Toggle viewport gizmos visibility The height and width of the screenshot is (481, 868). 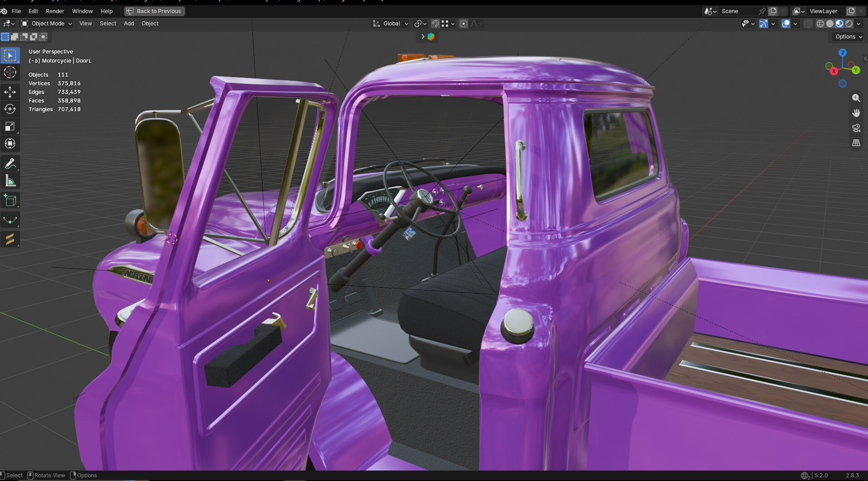pyautogui.click(x=764, y=24)
